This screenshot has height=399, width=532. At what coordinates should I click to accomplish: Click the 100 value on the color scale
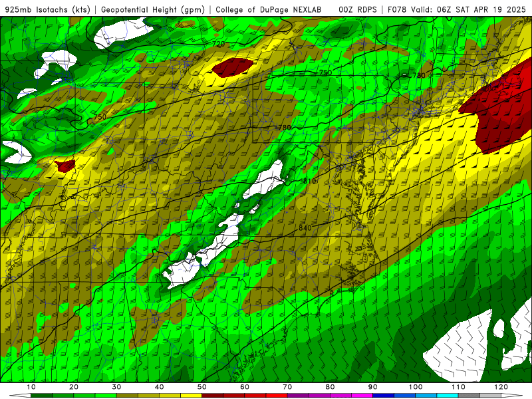[x=416, y=387]
